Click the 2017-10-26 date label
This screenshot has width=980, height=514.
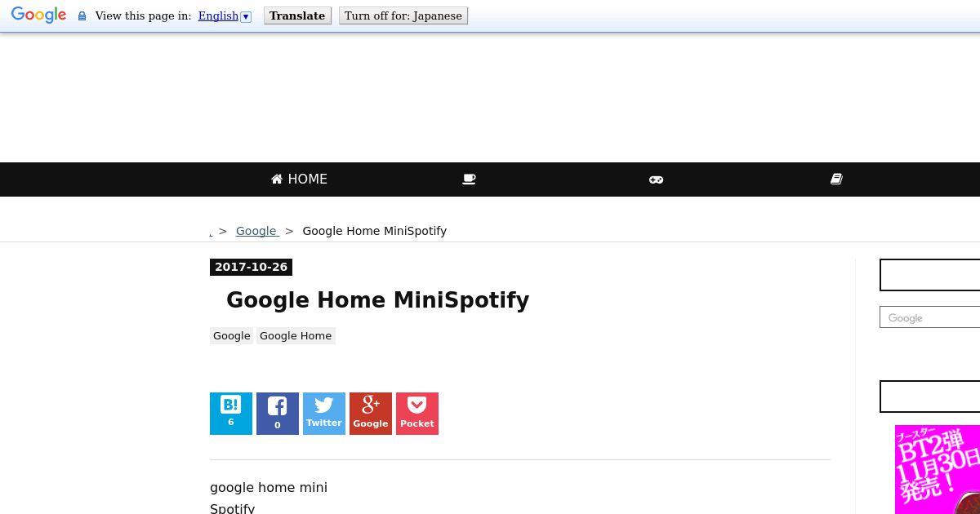coord(252,267)
